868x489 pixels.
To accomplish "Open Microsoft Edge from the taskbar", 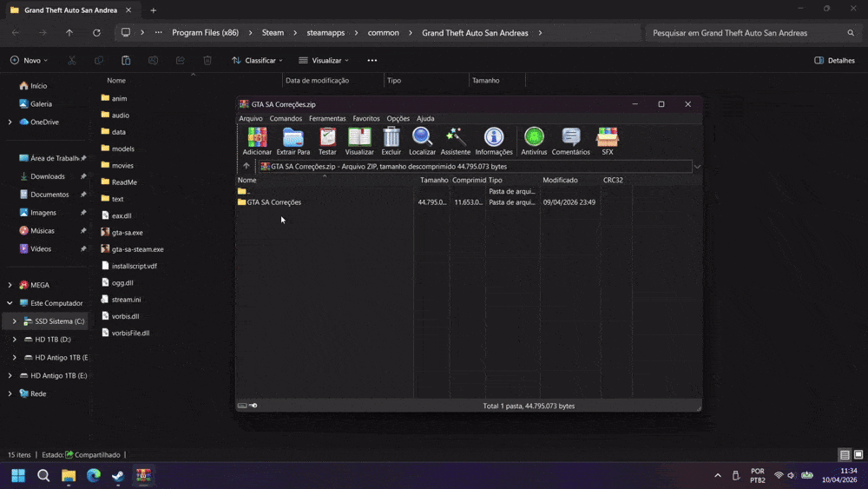I will point(94,476).
